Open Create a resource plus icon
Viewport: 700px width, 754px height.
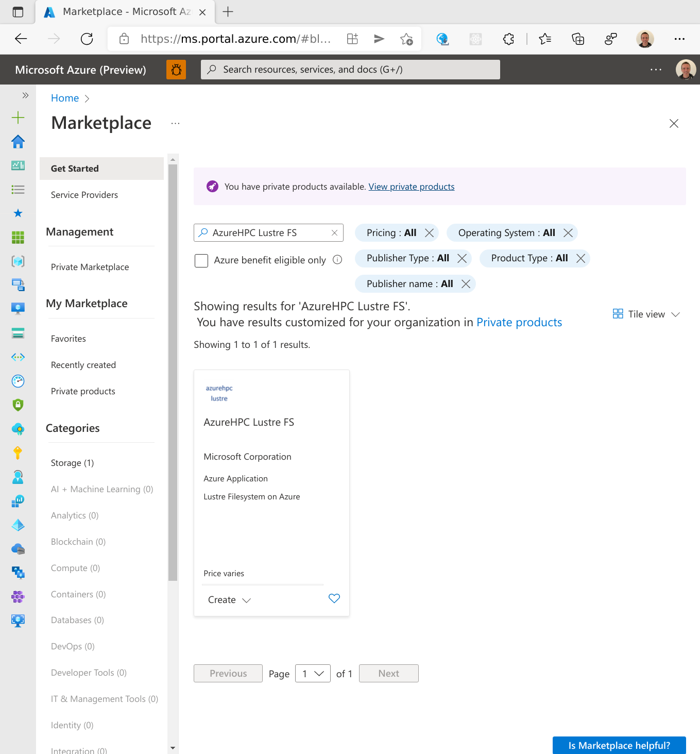(18, 118)
